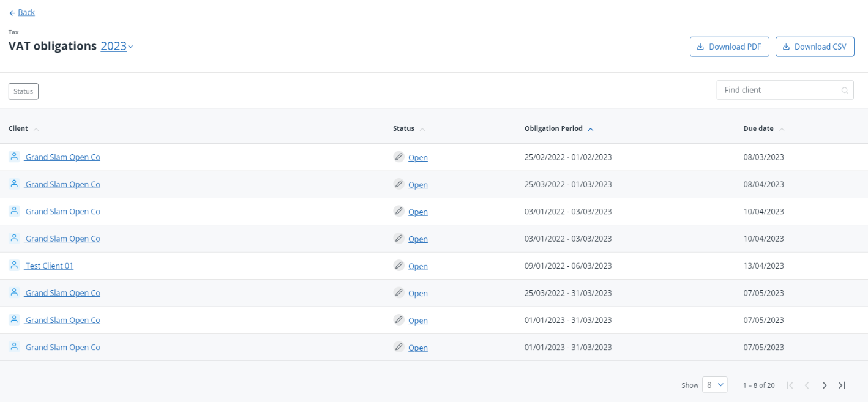The width and height of the screenshot is (868, 402).
Task: Open the Status filter
Action: point(23,91)
